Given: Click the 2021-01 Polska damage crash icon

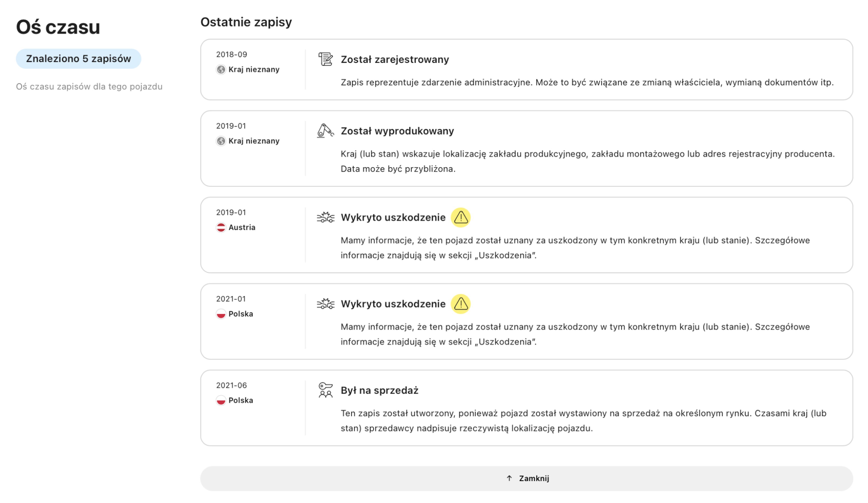Looking at the screenshot, I should coord(325,304).
